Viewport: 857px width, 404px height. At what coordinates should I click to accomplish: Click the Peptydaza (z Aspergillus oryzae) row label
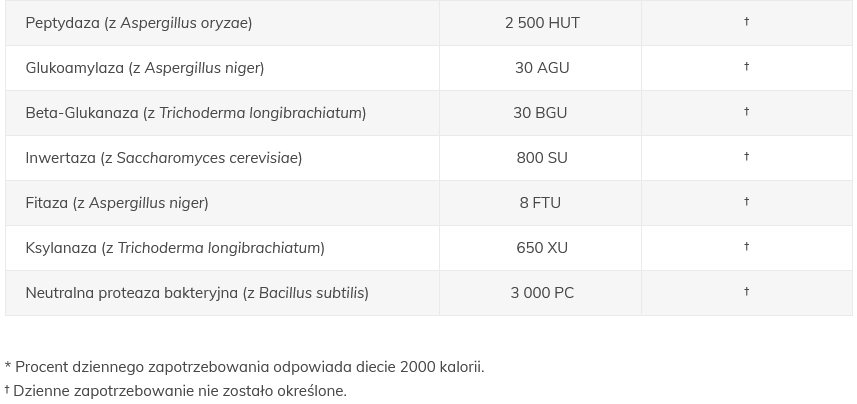click(x=138, y=23)
